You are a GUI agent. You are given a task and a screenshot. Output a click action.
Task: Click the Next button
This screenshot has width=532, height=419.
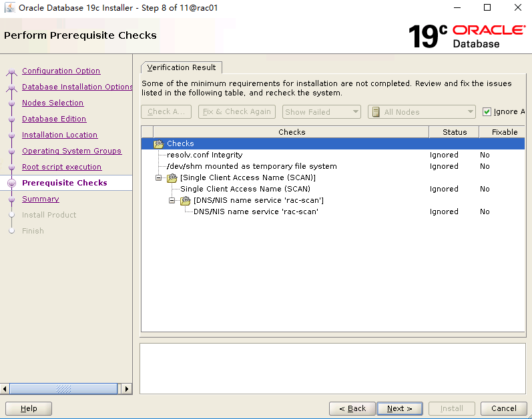point(400,408)
